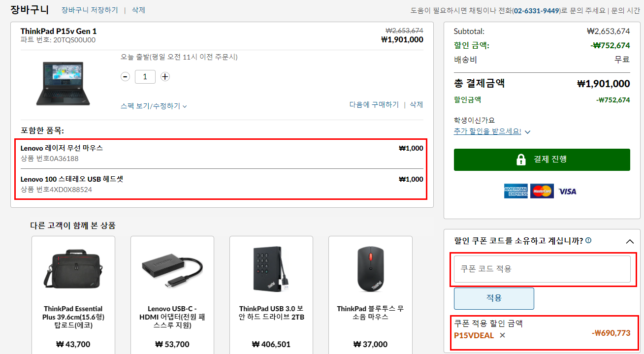
Task: Click the 무료 shipping value
Action: [622, 60]
